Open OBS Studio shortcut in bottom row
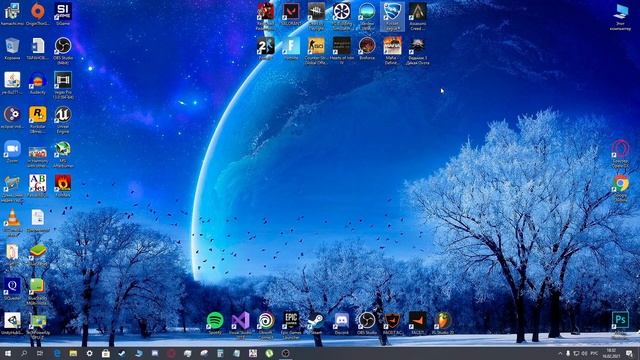Viewport: 640px width, 360px height. pos(367,323)
